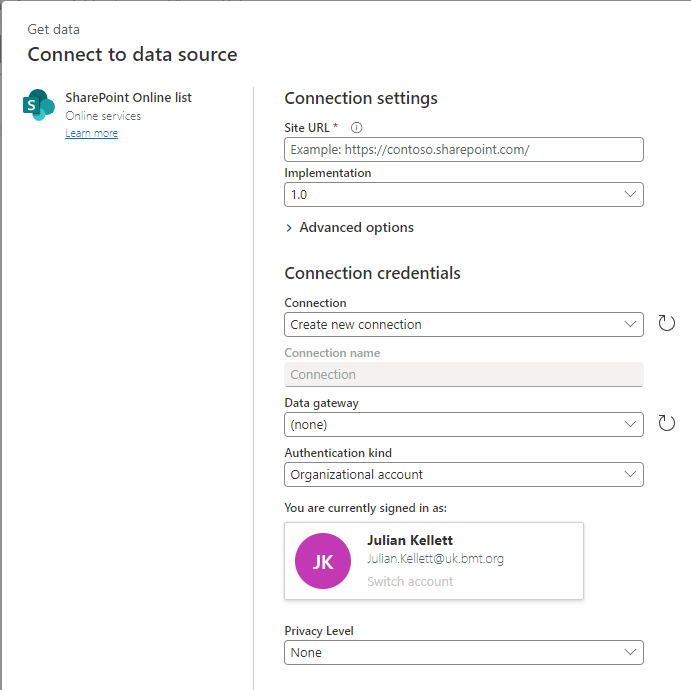Refresh the Data gateway list
This screenshot has width=691, height=690.
[x=667, y=423]
